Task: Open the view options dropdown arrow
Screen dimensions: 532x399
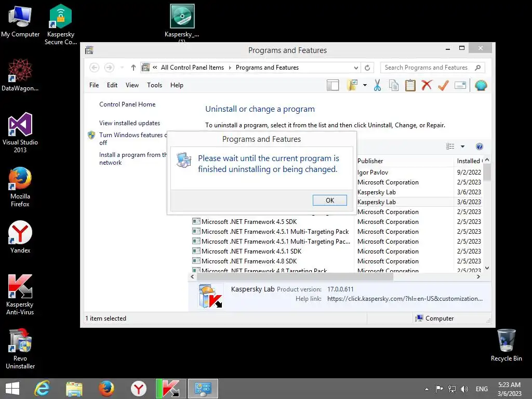Action: [x=462, y=147]
